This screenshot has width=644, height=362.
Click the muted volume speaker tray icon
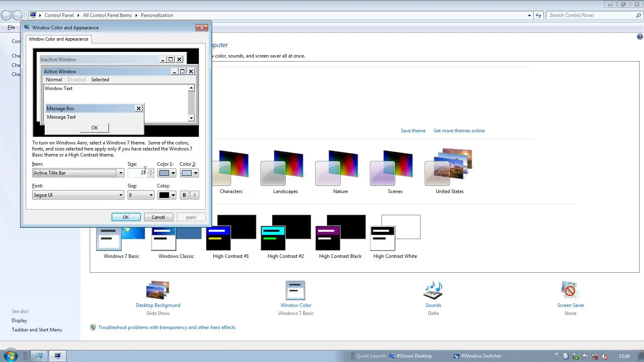pos(605,356)
